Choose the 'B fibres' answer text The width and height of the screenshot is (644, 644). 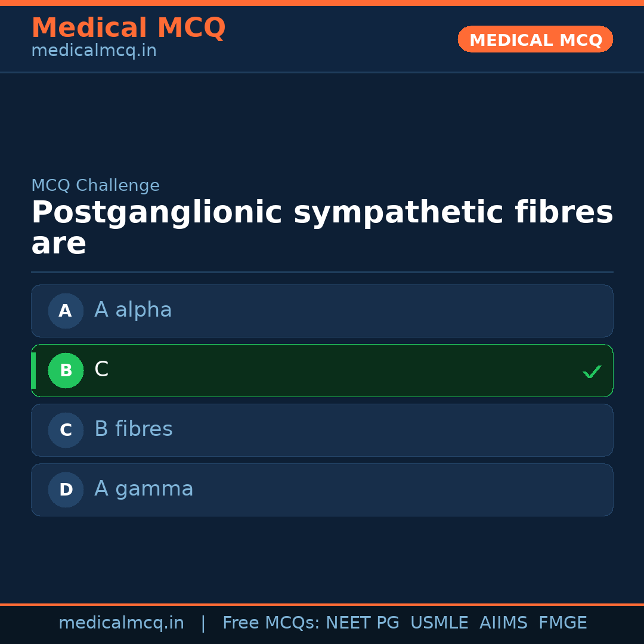[x=133, y=429]
